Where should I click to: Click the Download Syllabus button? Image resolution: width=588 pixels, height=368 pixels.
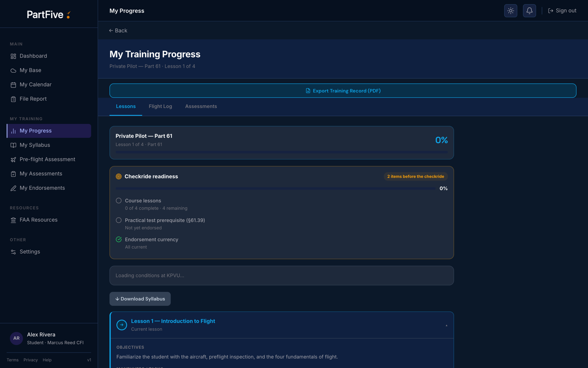coord(140,299)
